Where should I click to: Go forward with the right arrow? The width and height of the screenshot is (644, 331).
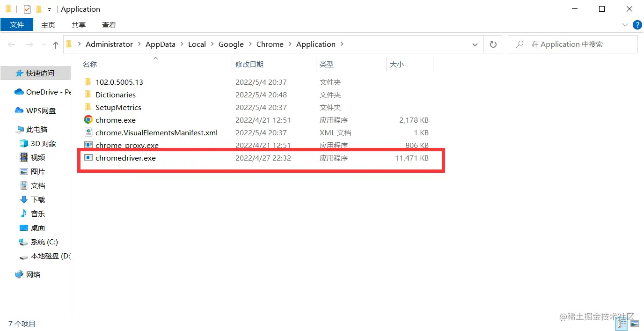(29, 44)
